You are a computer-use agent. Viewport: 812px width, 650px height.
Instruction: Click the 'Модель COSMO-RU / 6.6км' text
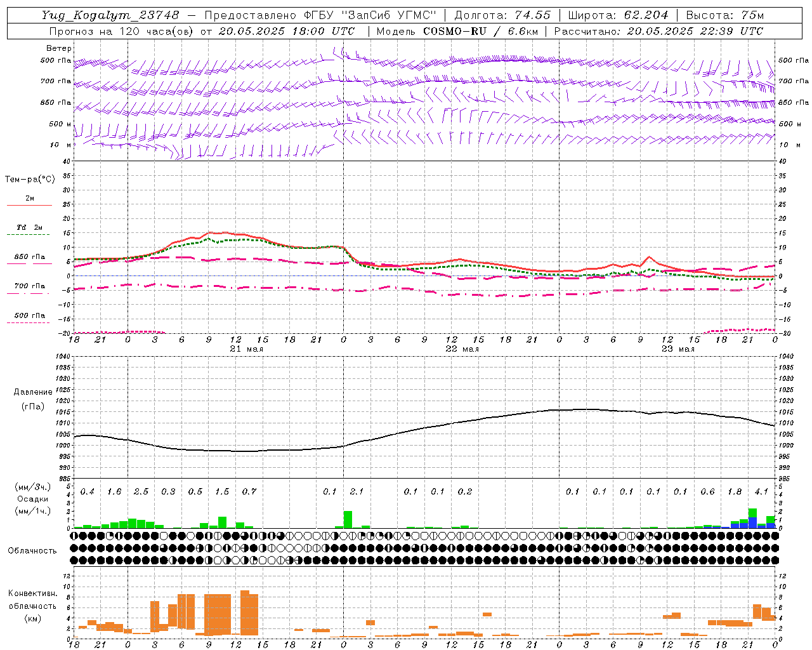(x=457, y=31)
